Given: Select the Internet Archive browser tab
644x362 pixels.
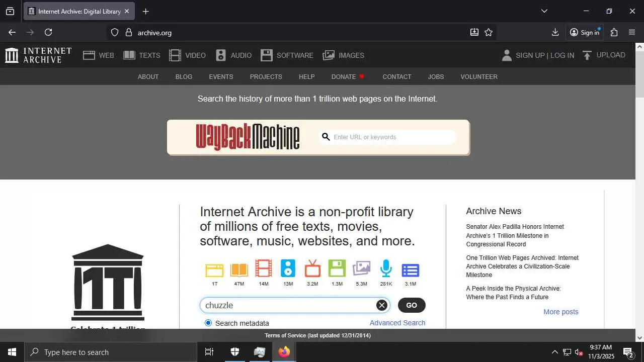Looking at the screenshot, I should [79, 11].
